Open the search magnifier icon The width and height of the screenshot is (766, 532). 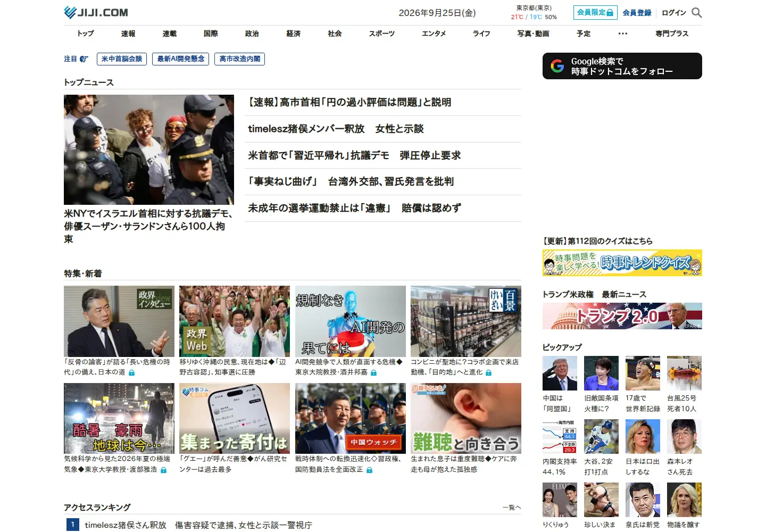[696, 12]
